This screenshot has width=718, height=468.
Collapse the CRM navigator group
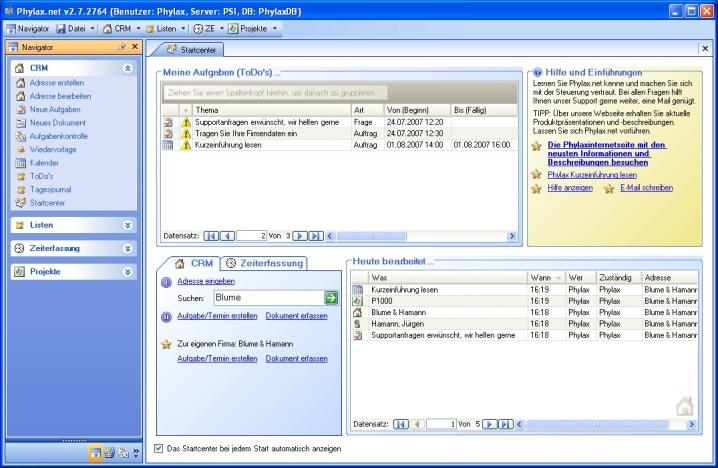point(127,68)
